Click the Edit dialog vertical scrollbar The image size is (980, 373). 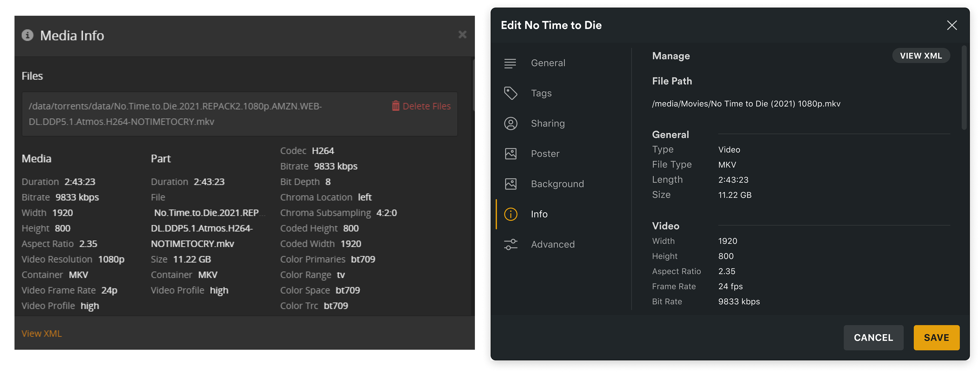click(964, 87)
